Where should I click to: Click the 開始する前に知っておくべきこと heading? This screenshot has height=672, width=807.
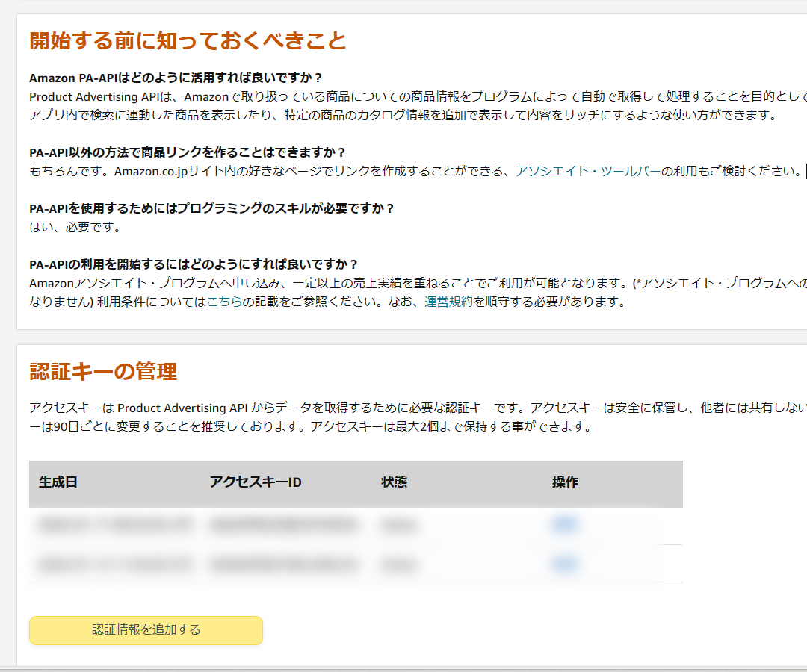click(187, 42)
